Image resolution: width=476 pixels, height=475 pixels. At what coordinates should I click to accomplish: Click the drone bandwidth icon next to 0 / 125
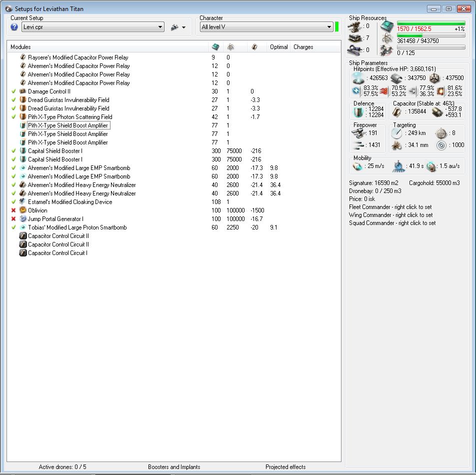tap(386, 50)
